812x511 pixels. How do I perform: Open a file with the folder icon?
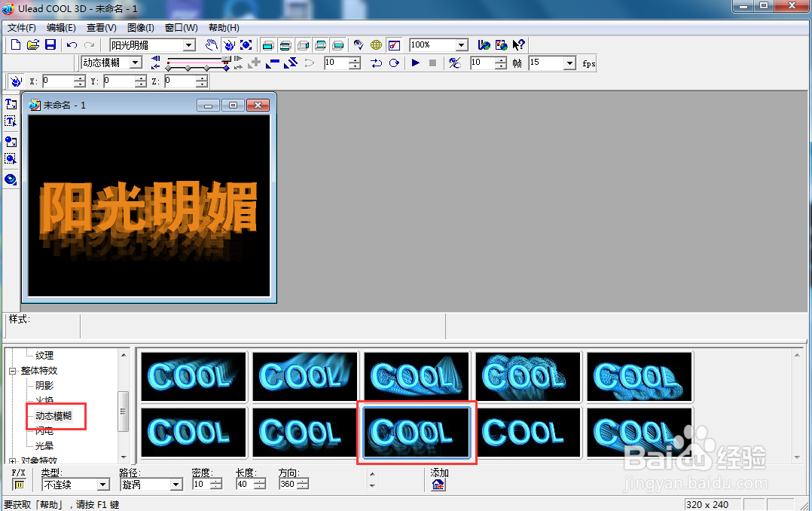(x=32, y=45)
